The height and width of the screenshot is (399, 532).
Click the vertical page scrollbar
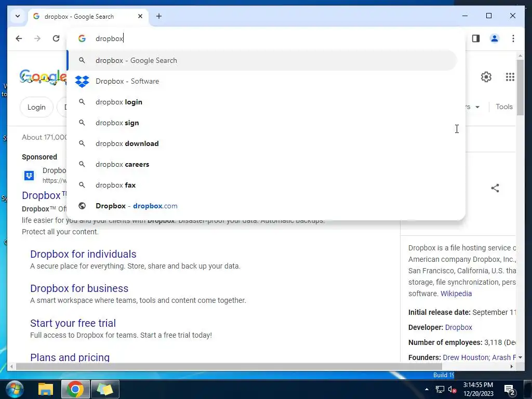520,87
